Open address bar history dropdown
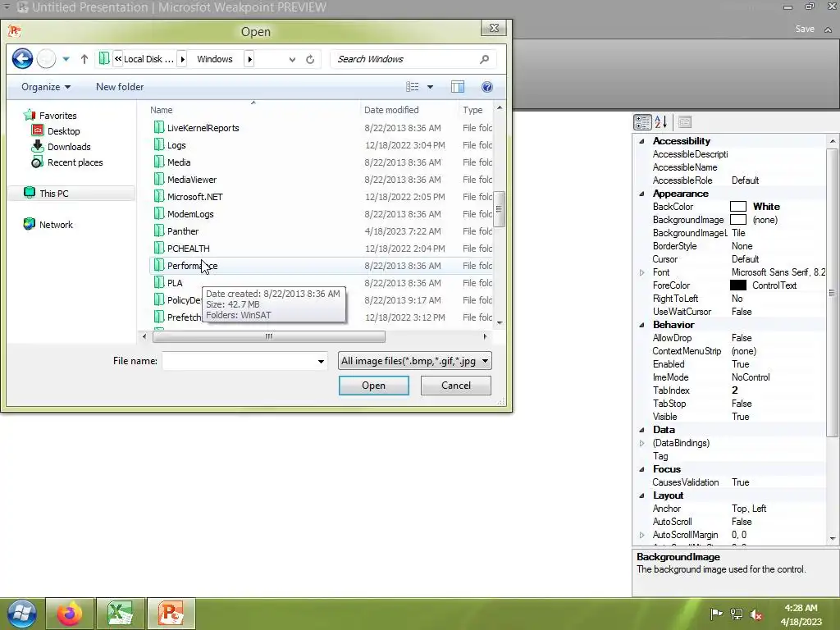Image resolution: width=840 pixels, height=630 pixels. tap(292, 59)
